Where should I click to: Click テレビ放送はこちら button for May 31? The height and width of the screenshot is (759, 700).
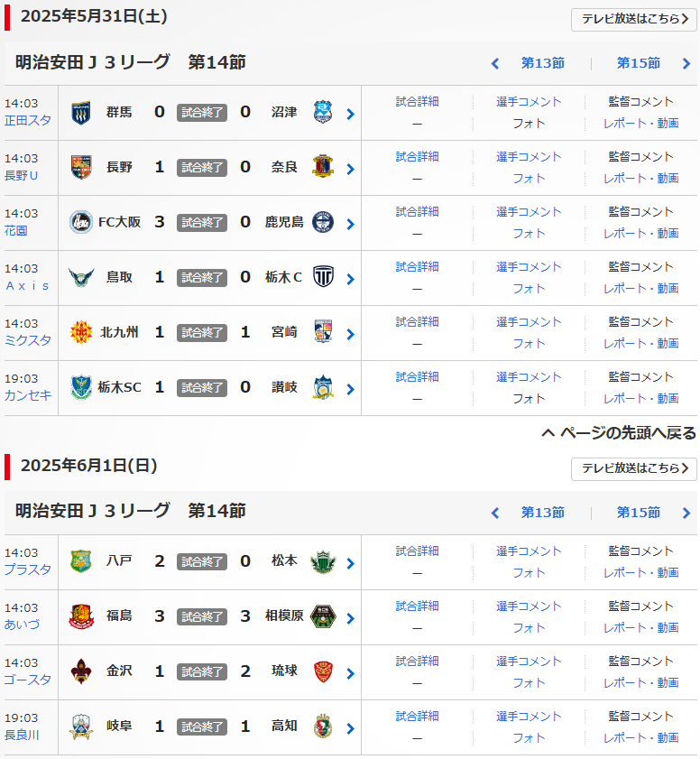tap(633, 20)
